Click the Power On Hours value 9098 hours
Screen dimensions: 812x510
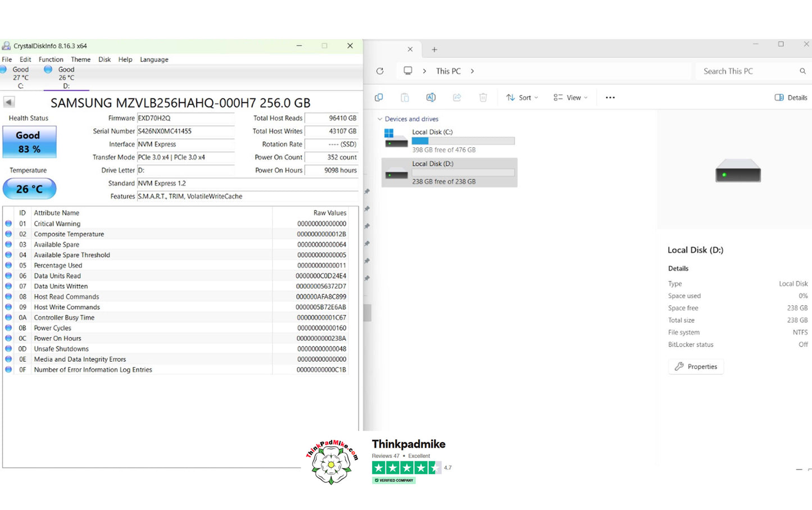[332, 170]
